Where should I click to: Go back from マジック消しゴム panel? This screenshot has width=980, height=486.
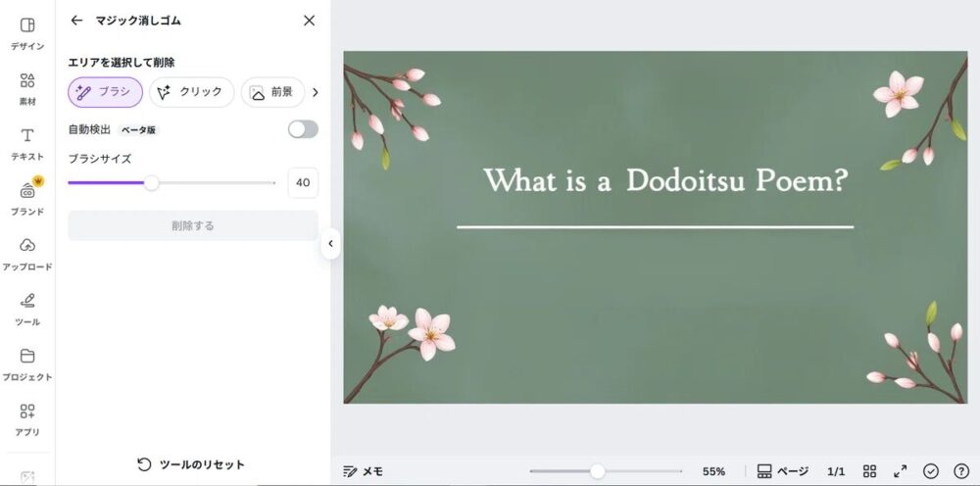tap(76, 20)
